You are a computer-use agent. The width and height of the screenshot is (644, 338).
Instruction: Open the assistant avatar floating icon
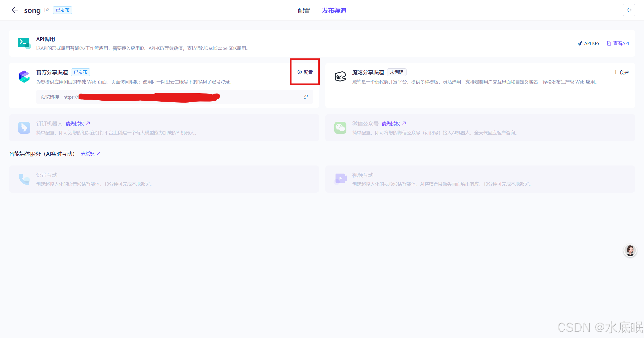[630, 250]
